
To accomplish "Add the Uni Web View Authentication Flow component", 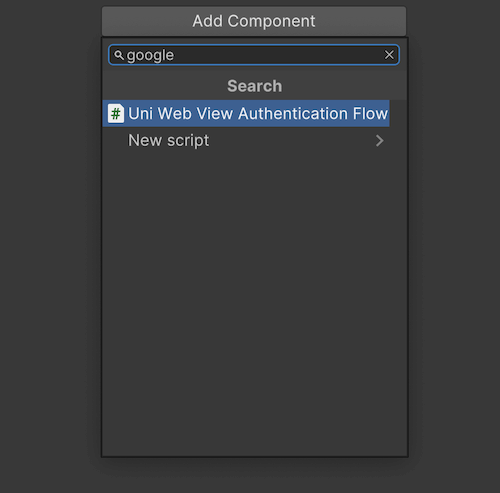I will pyautogui.click(x=246, y=113).
